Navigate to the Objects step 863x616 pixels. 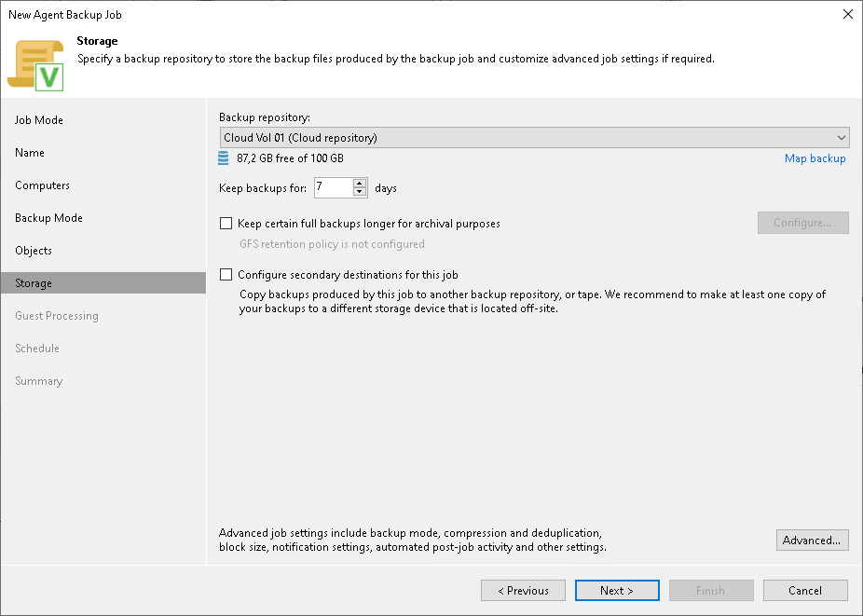33,250
